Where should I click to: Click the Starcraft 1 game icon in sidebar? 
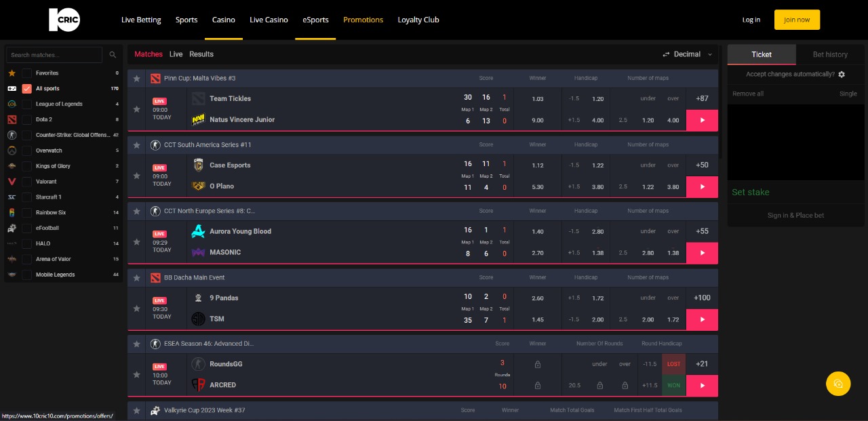point(12,197)
